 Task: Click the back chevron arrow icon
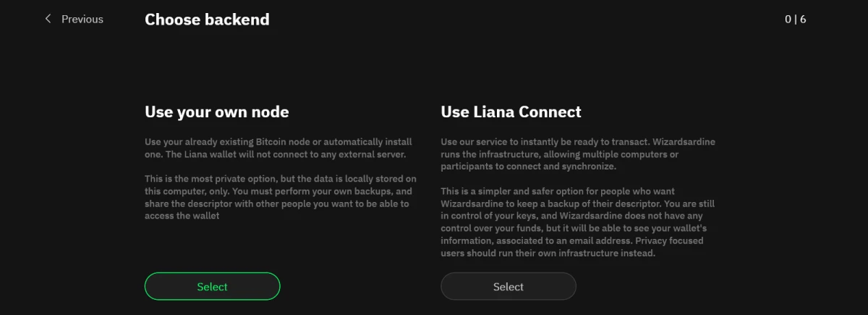(x=48, y=19)
